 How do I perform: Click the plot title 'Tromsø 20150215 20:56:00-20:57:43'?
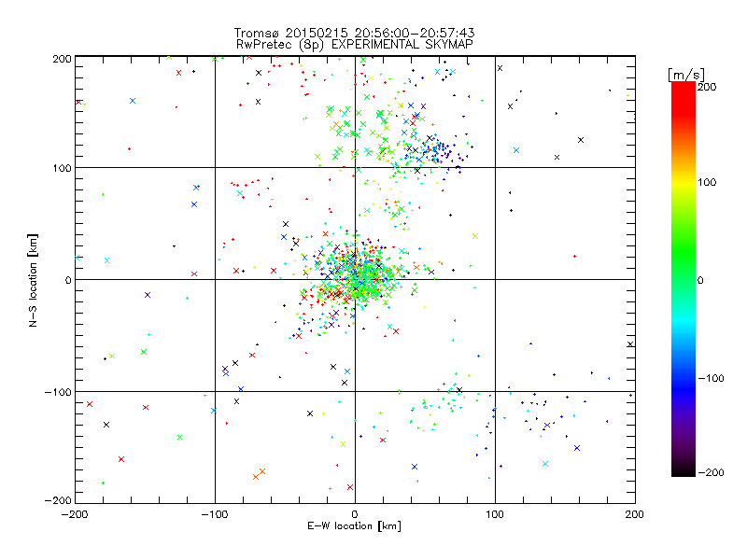point(354,33)
